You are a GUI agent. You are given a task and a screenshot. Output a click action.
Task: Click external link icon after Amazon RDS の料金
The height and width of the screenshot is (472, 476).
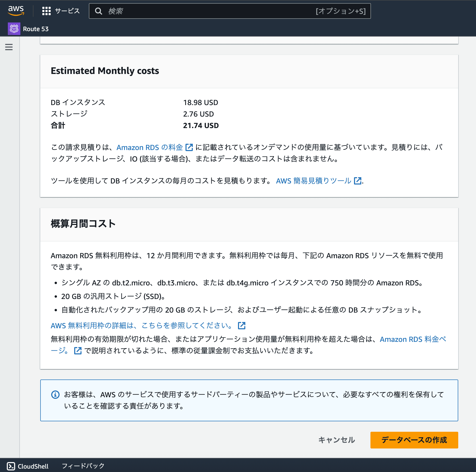[x=189, y=147]
